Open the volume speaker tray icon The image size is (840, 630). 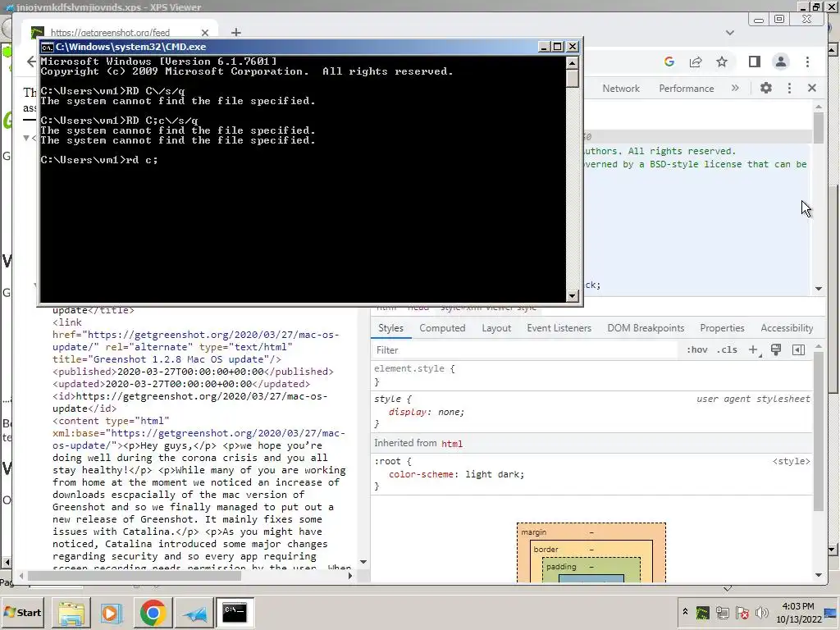click(x=761, y=612)
